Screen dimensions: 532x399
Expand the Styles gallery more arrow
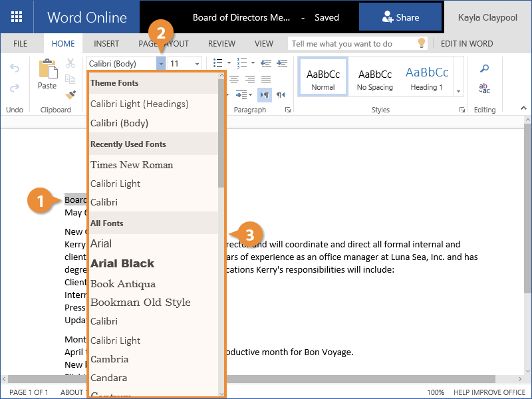(458, 91)
